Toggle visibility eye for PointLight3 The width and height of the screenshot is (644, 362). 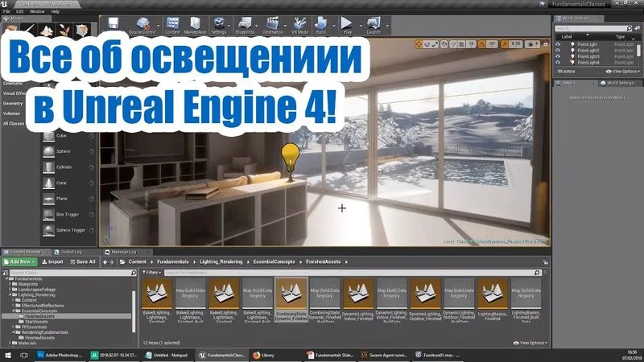[559, 56]
